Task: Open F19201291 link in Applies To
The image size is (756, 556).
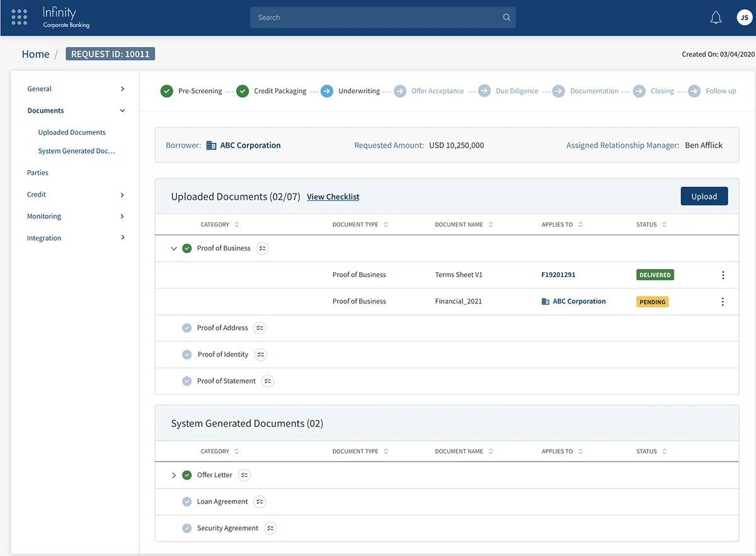Action: tap(558, 275)
